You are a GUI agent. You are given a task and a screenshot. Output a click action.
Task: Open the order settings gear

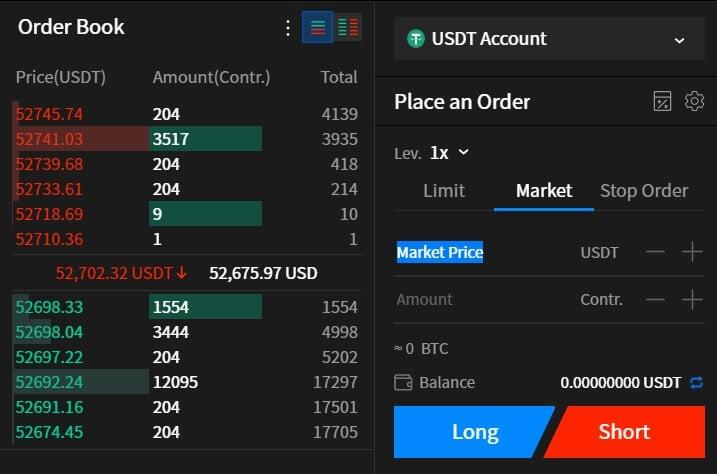pos(694,101)
